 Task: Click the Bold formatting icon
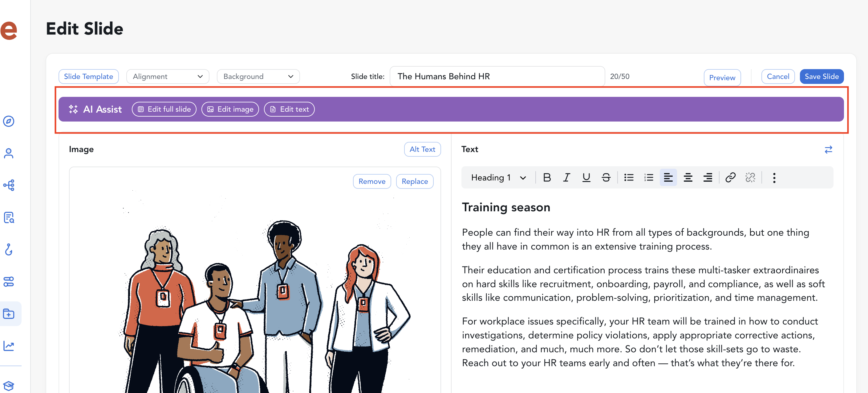pos(547,177)
